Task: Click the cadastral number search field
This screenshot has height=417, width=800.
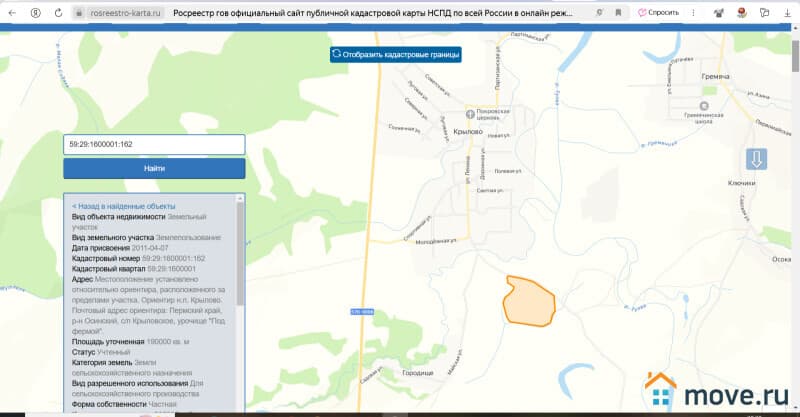Action: (154, 144)
